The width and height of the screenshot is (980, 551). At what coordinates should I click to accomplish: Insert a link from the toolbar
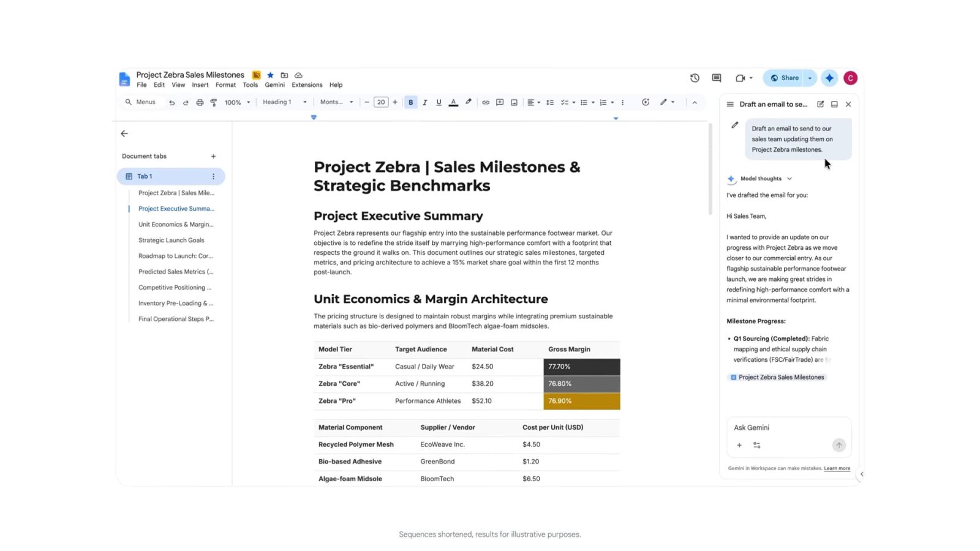coord(486,102)
